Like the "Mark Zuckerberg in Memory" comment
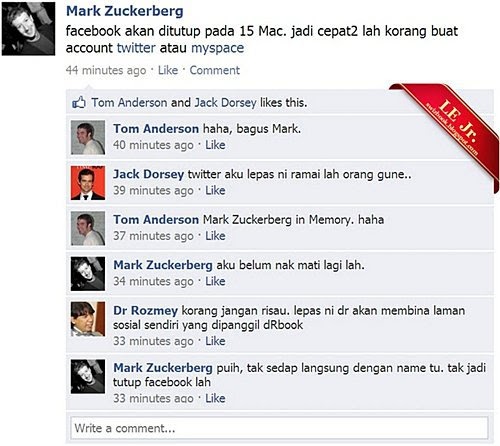The width and height of the screenshot is (500, 446). 215,236
